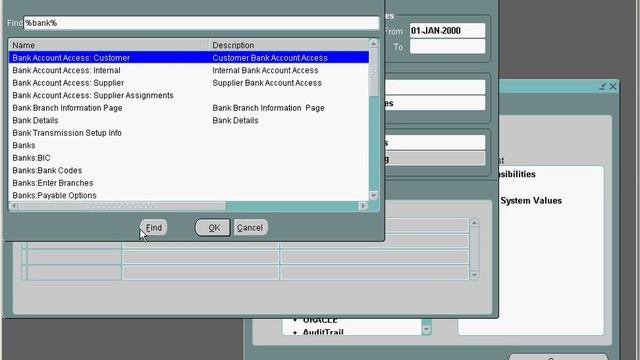The width and height of the screenshot is (640, 360).
Task: Select Banks:BIC list entry
Action: click(31, 158)
